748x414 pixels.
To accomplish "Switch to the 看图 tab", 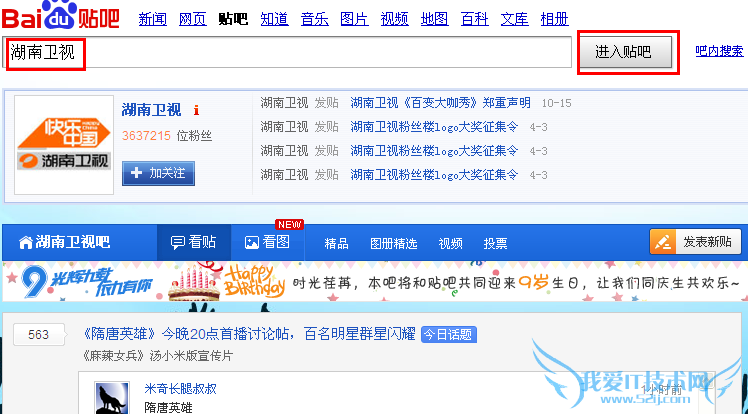I will click(267, 242).
